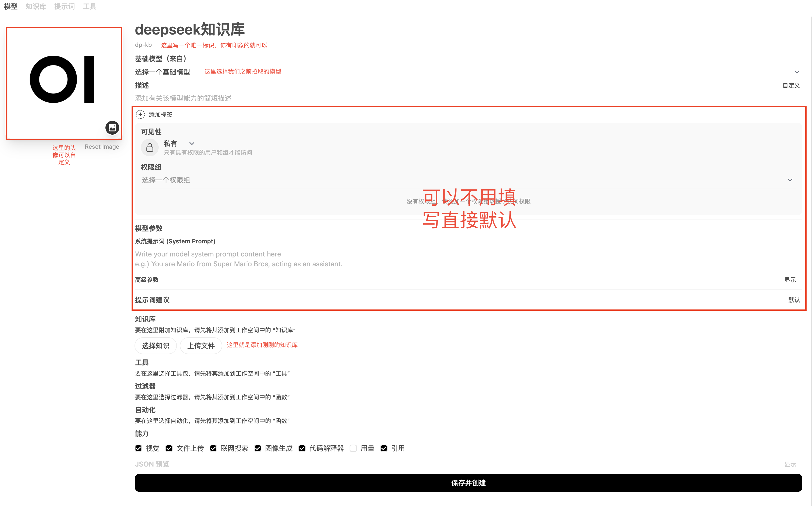Click the 选择知识 button
This screenshot has width=812, height=506.
click(155, 346)
